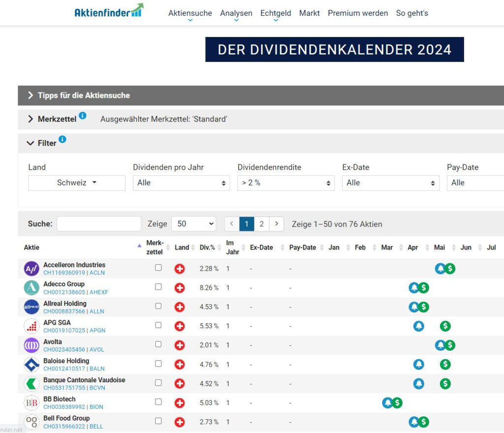The height and width of the screenshot is (433, 504).
Task: Expand Tipps für die Aktiensuche section
Action: (261, 95)
